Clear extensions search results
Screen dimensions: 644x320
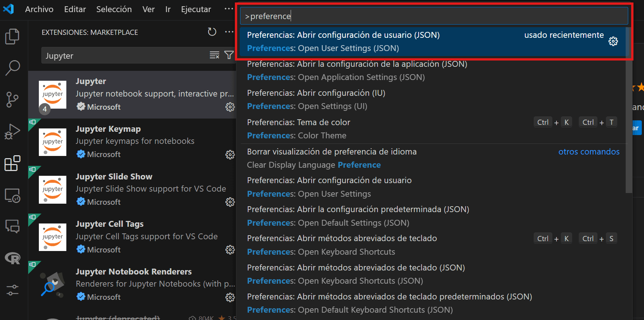(x=214, y=55)
